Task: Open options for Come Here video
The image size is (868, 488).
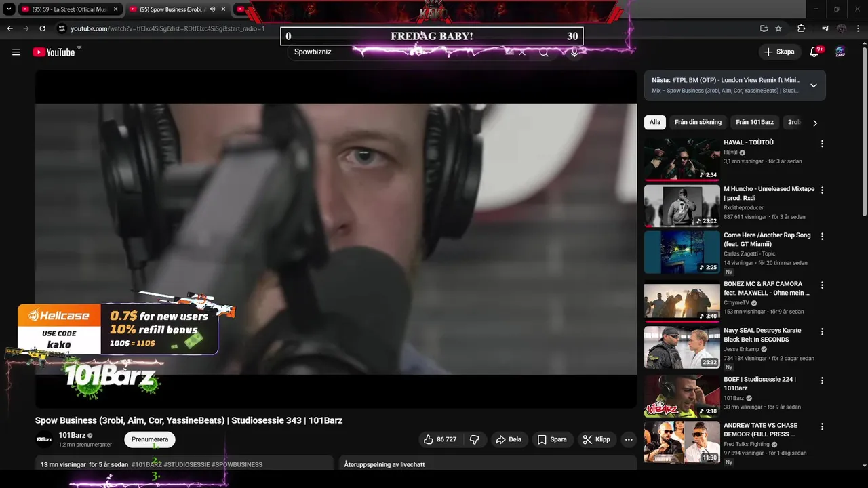Action: click(x=822, y=237)
